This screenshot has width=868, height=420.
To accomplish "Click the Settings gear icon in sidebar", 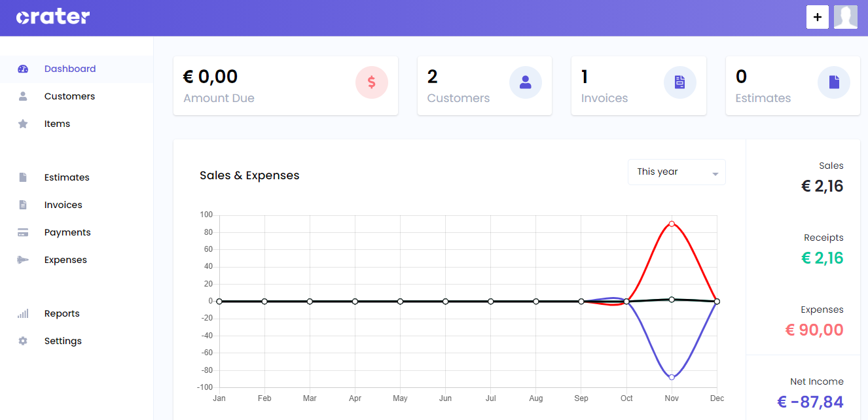I will point(23,341).
